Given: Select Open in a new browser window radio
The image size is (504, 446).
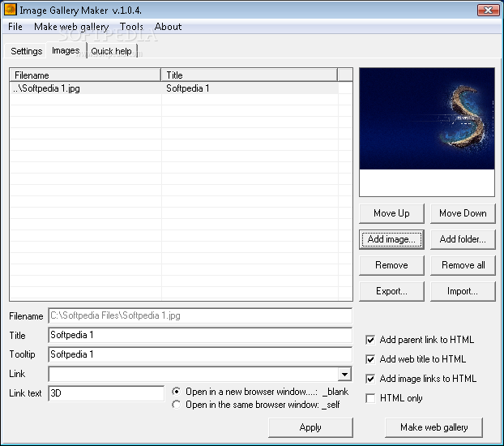Looking at the screenshot, I should tap(176, 392).
